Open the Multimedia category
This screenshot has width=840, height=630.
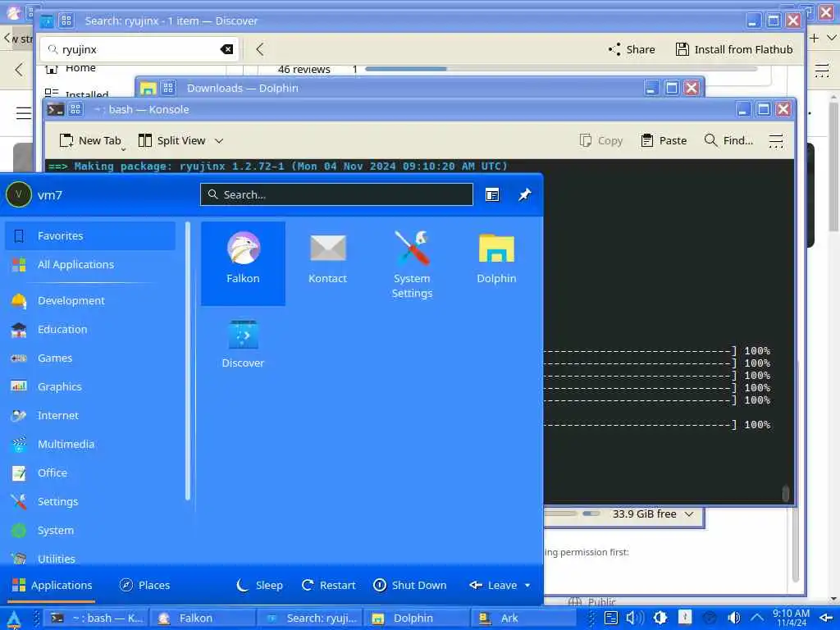tap(90, 444)
